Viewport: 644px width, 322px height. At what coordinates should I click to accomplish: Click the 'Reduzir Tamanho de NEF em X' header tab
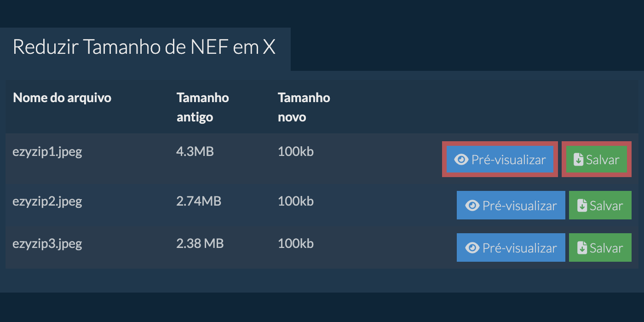coord(144,47)
